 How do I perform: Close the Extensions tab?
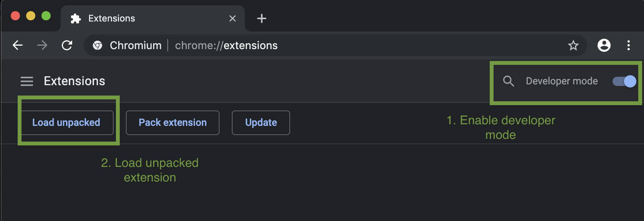(x=233, y=18)
